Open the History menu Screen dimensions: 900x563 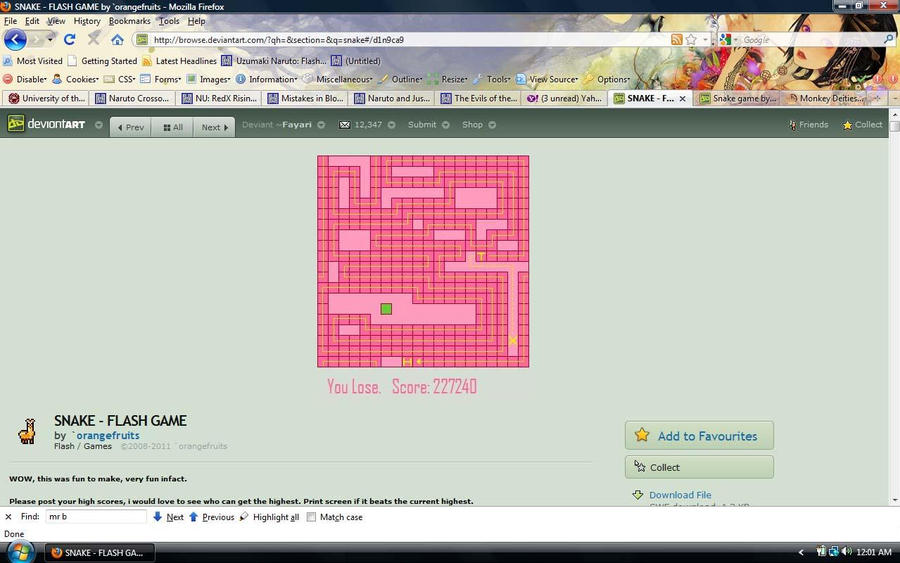tap(87, 21)
